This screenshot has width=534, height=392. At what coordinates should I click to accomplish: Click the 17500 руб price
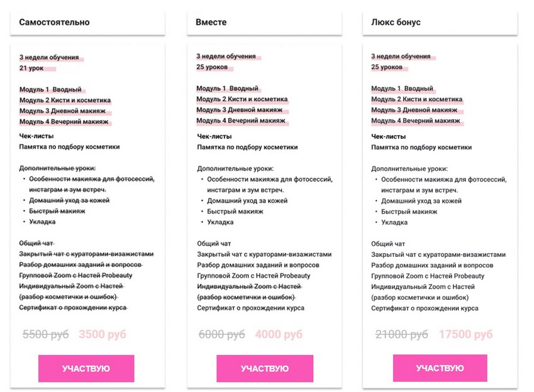coord(465,335)
